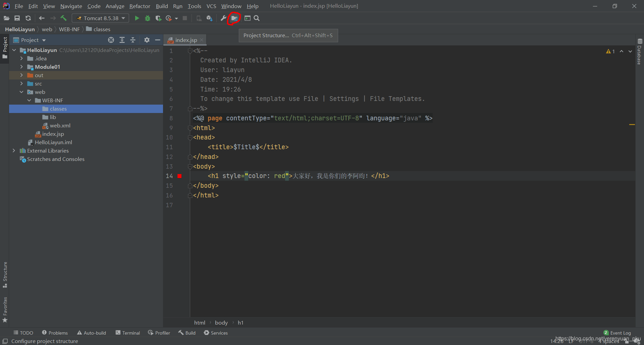
Task: Open the Terminal tool window
Action: 127,333
